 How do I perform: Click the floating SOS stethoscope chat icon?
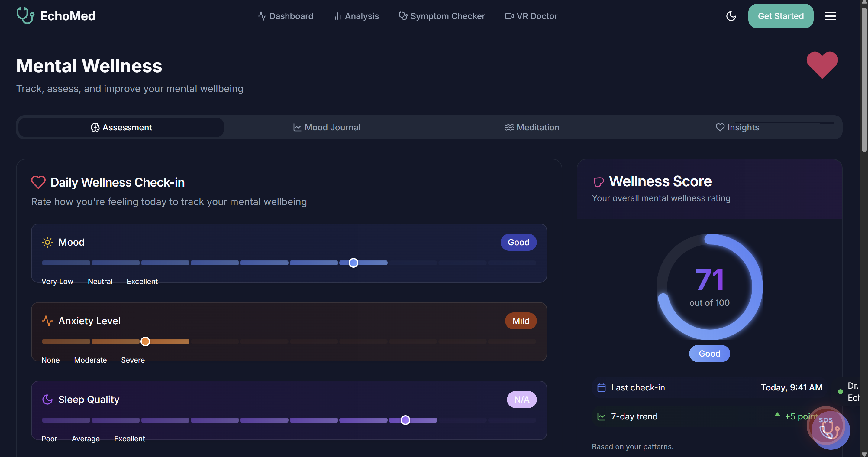click(x=829, y=429)
